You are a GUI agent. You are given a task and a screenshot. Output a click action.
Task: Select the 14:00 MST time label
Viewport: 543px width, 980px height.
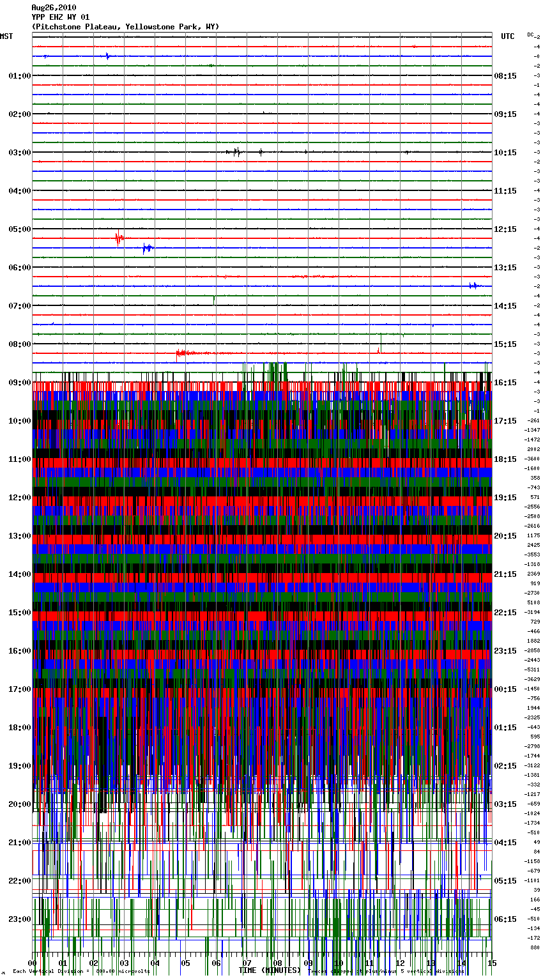(x=20, y=574)
